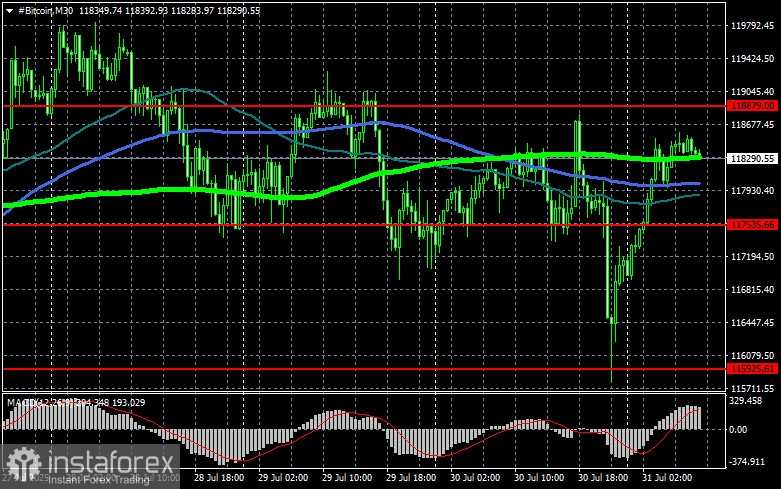Screen dimensions: 781x489
Task: Select the red horizontal line at 118879.00 level
Action: [364, 106]
